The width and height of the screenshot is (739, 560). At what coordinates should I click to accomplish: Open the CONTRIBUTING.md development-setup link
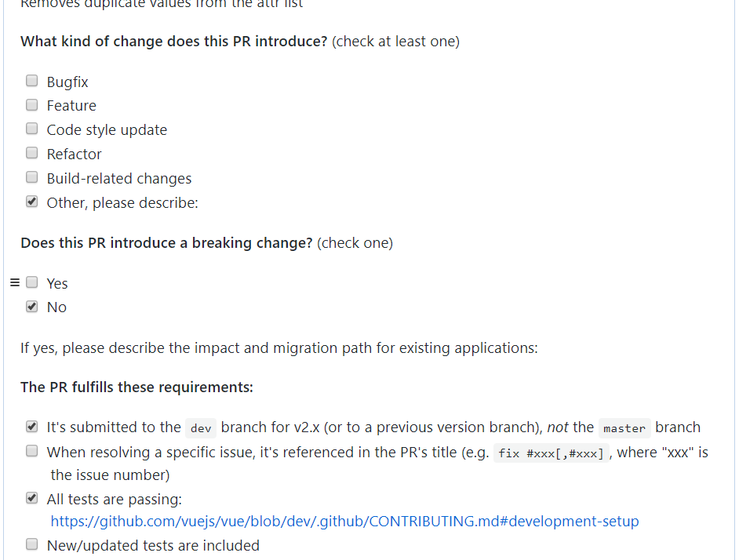344,522
